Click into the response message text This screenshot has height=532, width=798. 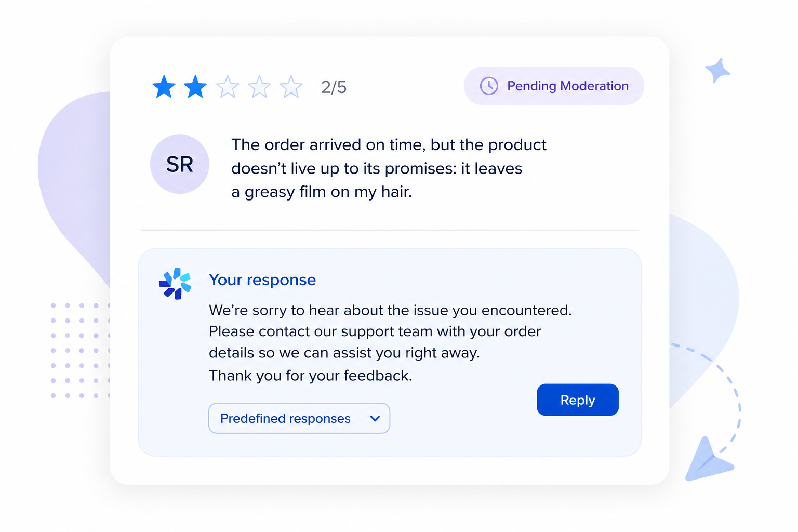(390, 343)
